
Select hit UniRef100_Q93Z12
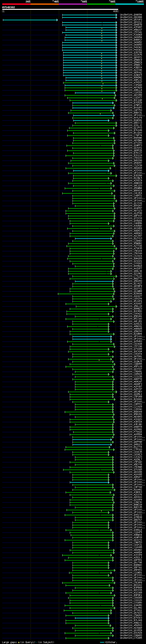pos(131,22)
